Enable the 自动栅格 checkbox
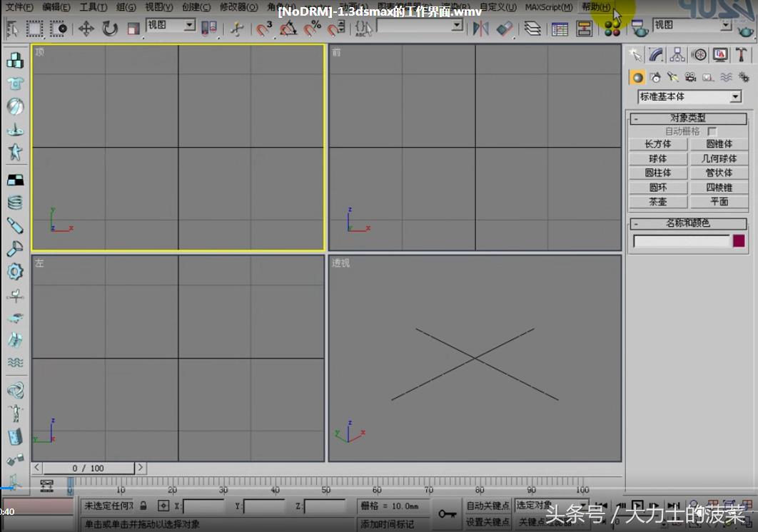Viewport: 758px width, 532px height. (712, 132)
